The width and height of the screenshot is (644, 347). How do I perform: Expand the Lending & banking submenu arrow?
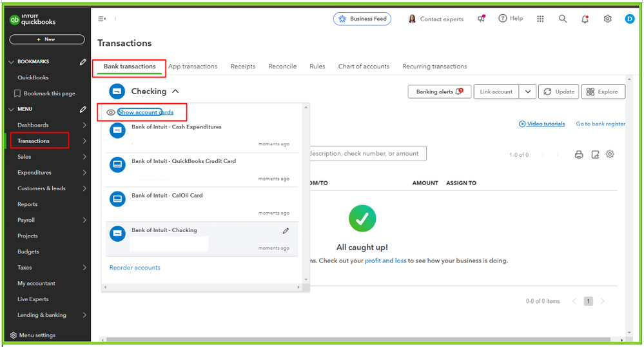coord(84,315)
